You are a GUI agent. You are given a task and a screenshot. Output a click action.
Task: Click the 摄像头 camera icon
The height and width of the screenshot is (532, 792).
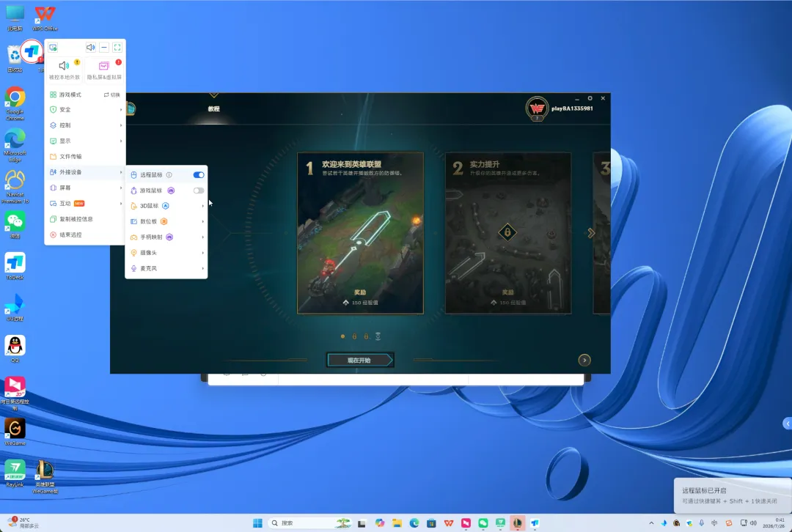(x=134, y=253)
